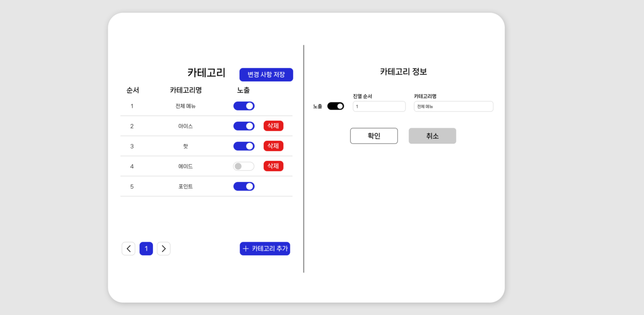
Task: Toggle 노출 switch for 전체 메뉴 row
Action: (244, 106)
